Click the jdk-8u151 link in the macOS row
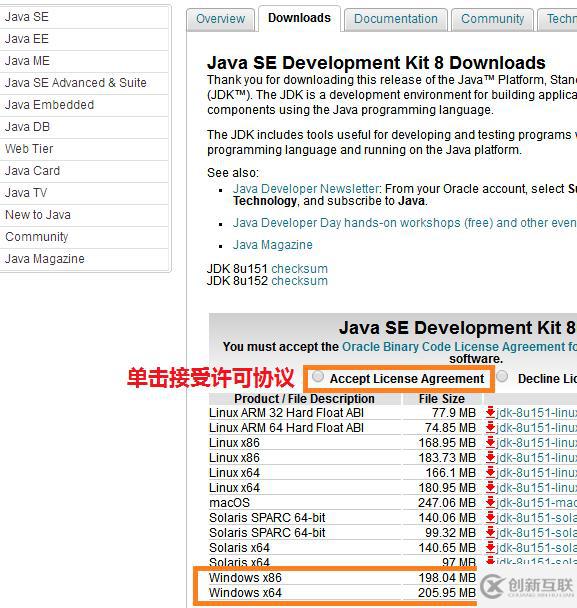The width and height of the screenshot is (577, 608). coord(537,503)
